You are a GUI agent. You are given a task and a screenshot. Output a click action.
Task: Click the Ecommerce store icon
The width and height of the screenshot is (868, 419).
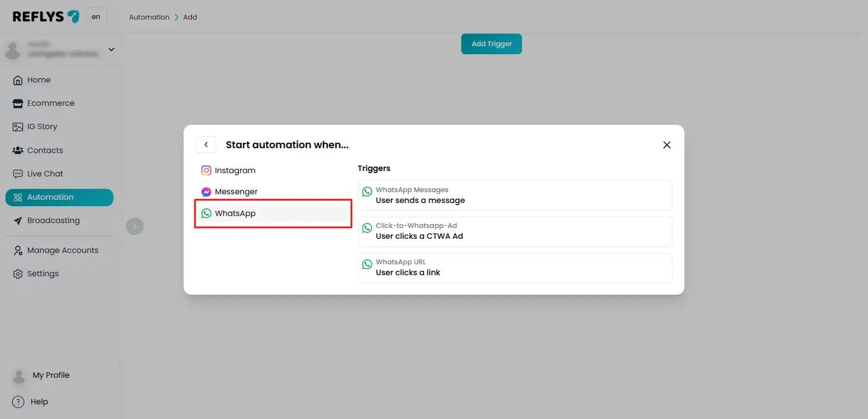[x=18, y=104]
